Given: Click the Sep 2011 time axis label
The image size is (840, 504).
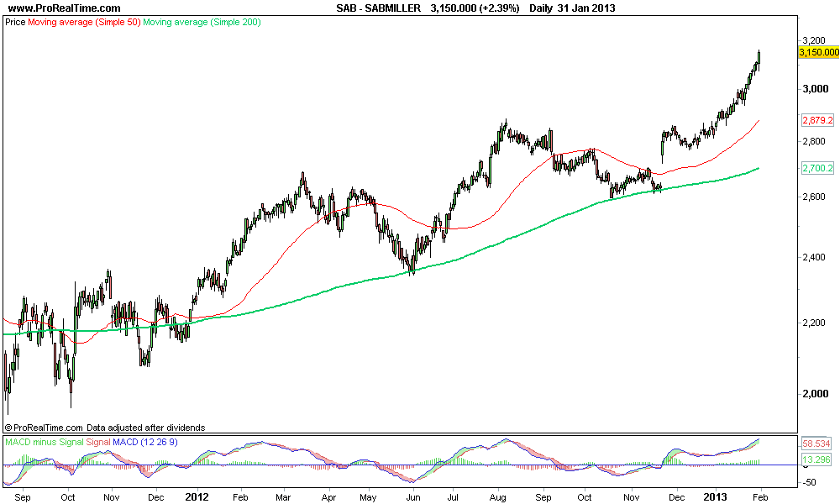Looking at the screenshot, I should [x=23, y=497].
